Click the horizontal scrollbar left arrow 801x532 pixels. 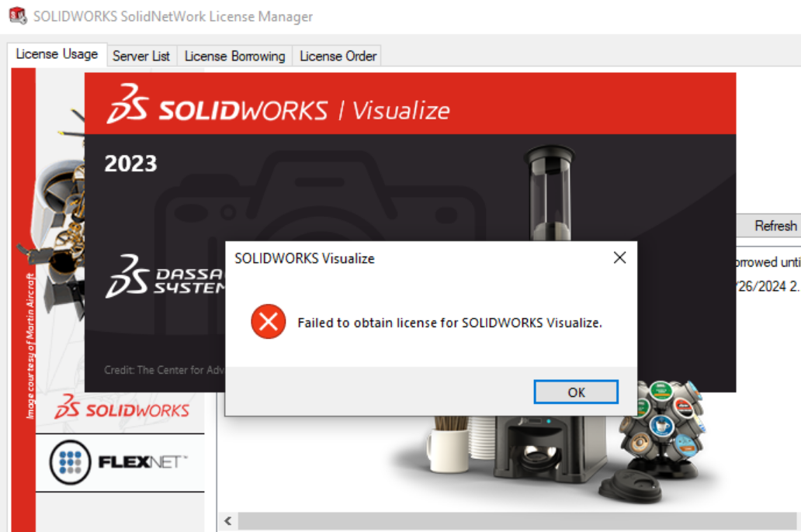coord(228,521)
